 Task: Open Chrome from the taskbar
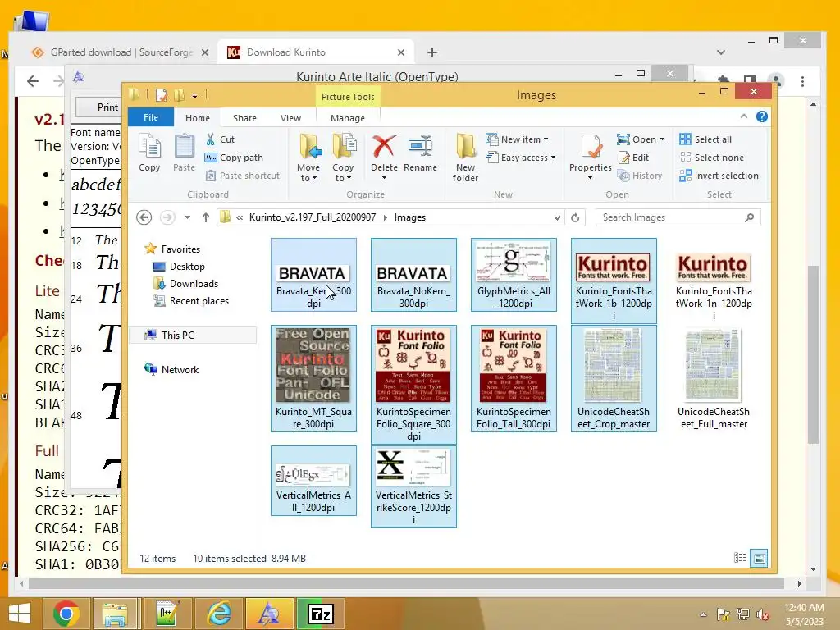(x=66, y=614)
